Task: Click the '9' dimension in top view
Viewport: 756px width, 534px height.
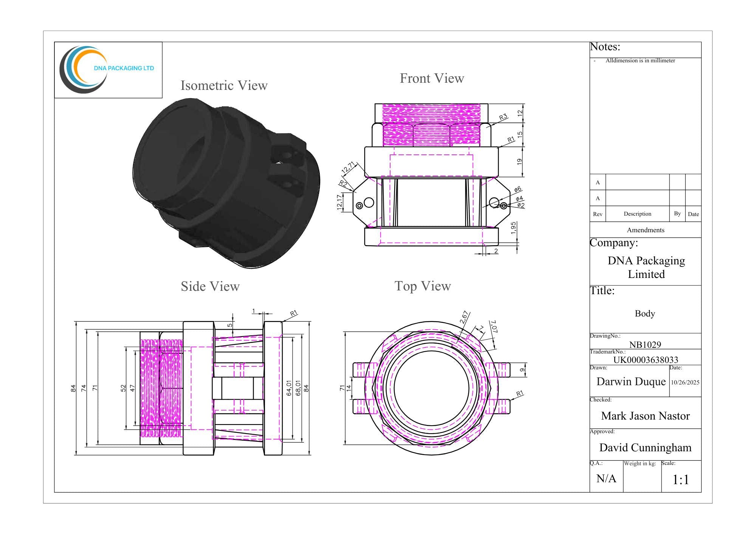Action: [522, 370]
